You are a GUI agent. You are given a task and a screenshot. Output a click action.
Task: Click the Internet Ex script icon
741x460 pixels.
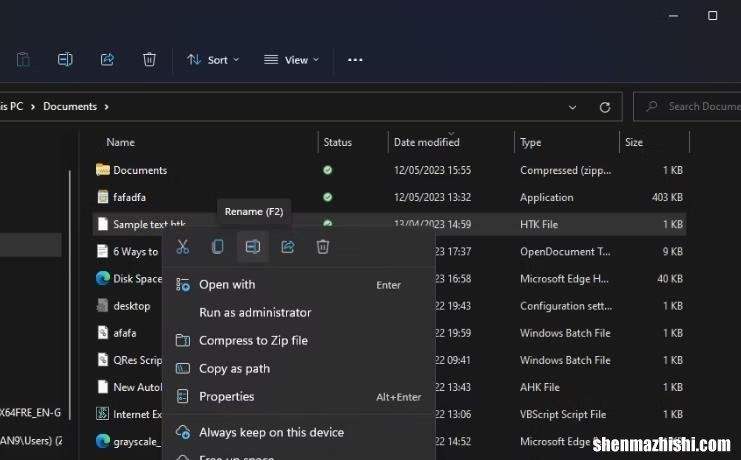pyautogui.click(x=103, y=414)
